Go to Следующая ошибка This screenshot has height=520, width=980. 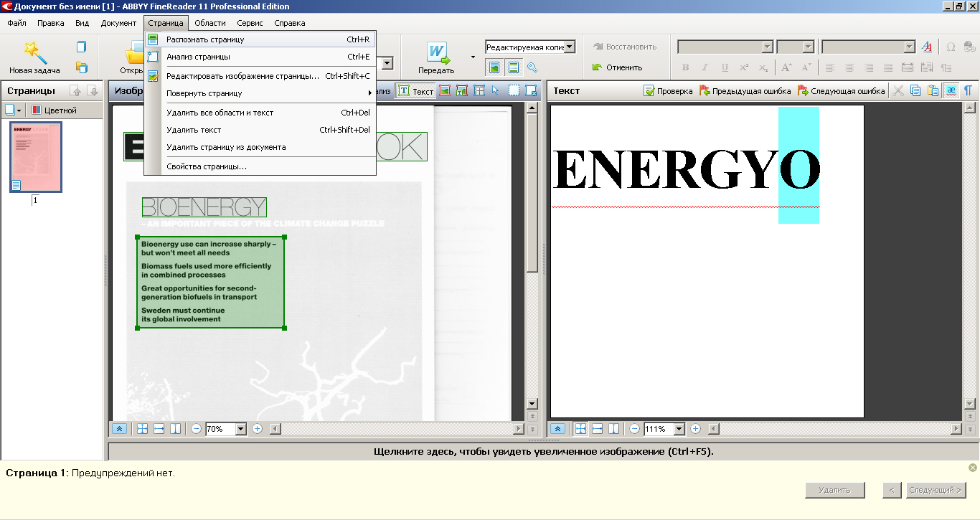pos(842,91)
